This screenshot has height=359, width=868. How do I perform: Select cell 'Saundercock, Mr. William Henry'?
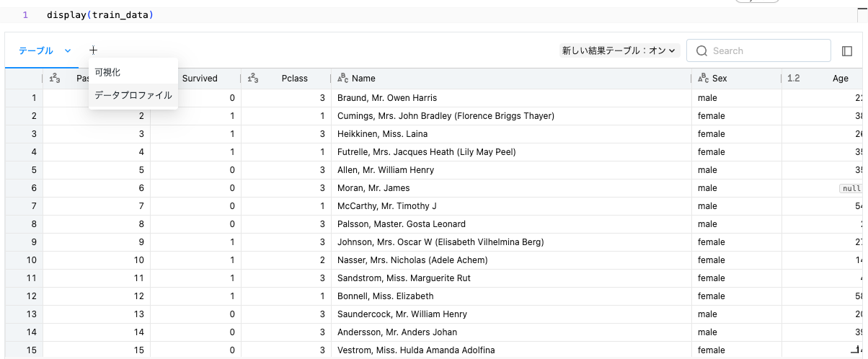pyautogui.click(x=511, y=314)
